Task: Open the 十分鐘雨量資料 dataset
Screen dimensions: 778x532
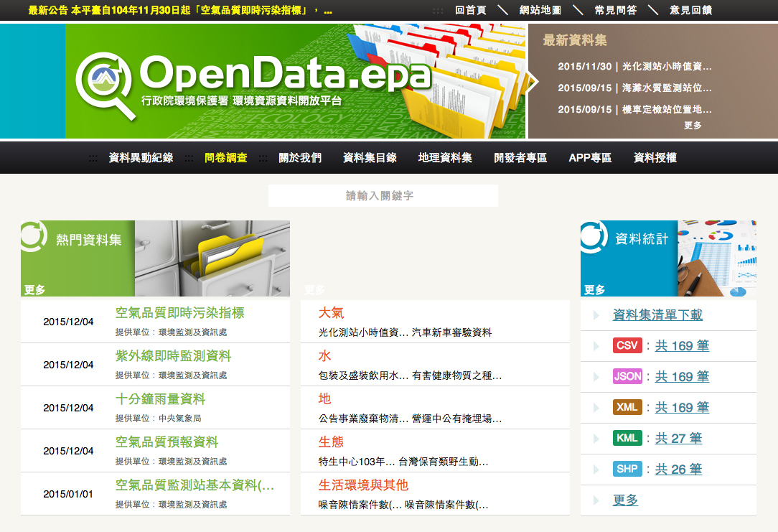Action: coord(160,399)
